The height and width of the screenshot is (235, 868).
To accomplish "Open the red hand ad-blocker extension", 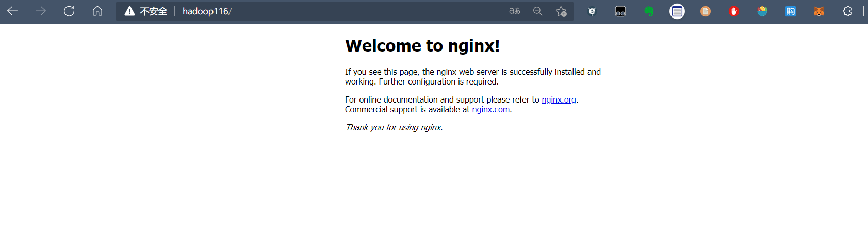I will tap(734, 11).
